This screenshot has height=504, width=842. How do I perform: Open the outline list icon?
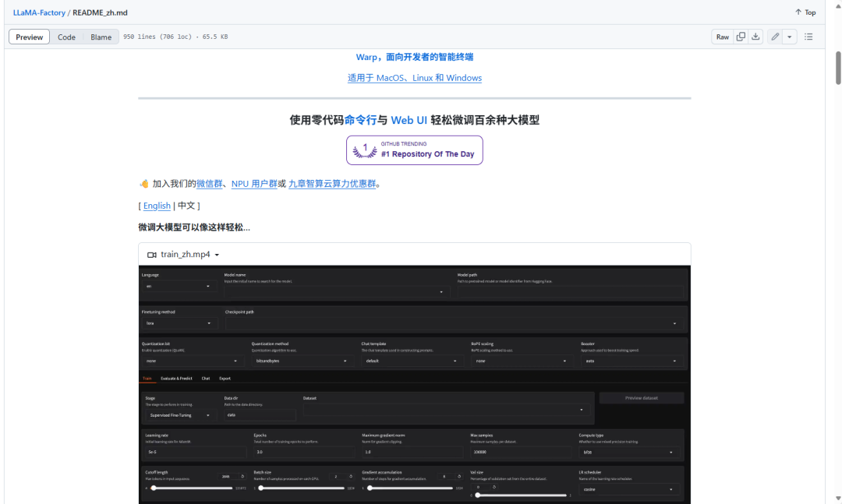click(x=808, y=37)
